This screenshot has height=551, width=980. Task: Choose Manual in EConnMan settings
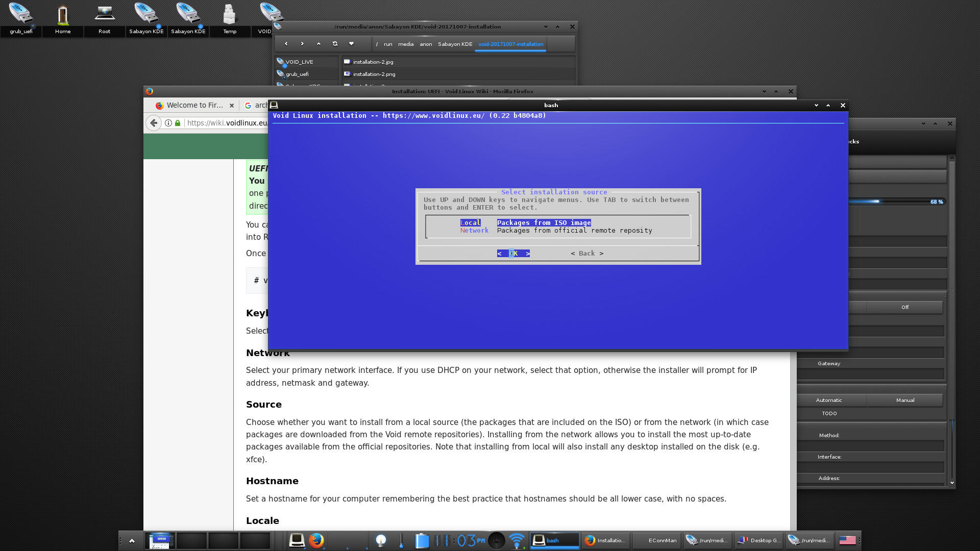tap(905, 400)
